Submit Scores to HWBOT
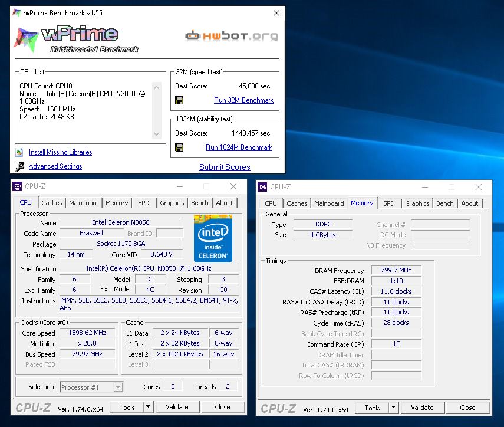 click(x=225, y=167)
